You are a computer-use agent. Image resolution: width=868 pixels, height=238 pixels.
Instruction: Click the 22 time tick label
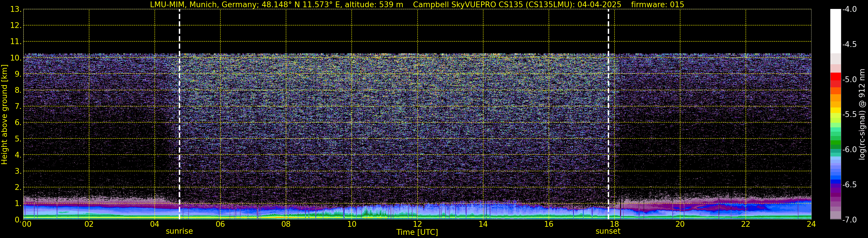point(746,224)
